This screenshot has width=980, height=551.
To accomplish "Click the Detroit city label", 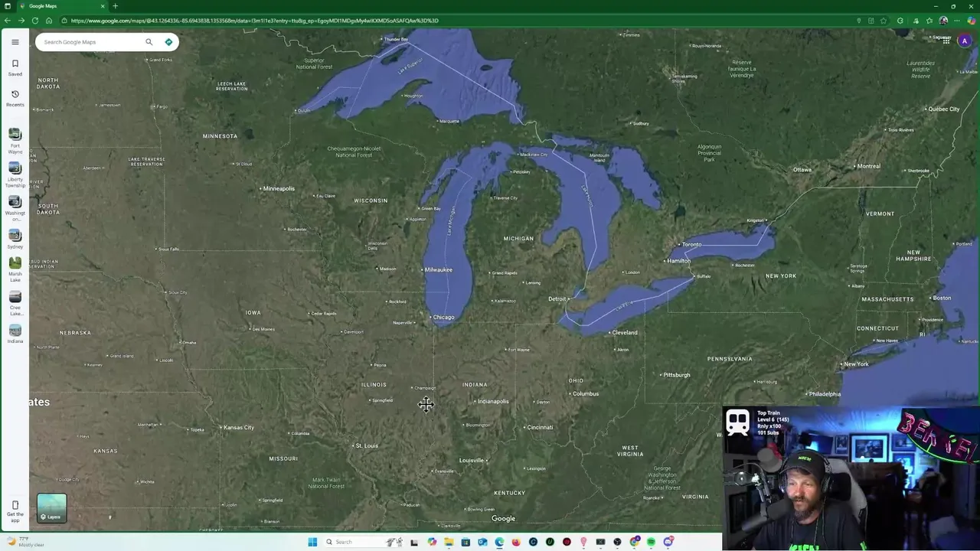I will (557, 298).
